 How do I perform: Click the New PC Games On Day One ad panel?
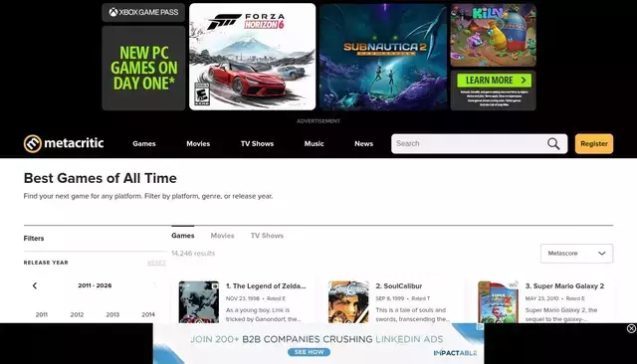143,69
